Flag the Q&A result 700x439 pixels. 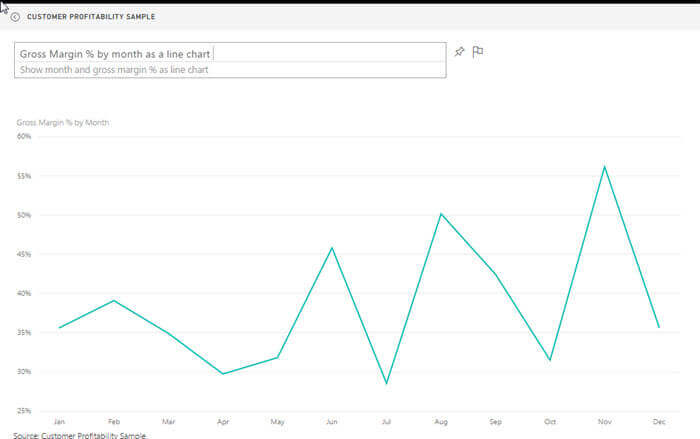pos(478,52)
